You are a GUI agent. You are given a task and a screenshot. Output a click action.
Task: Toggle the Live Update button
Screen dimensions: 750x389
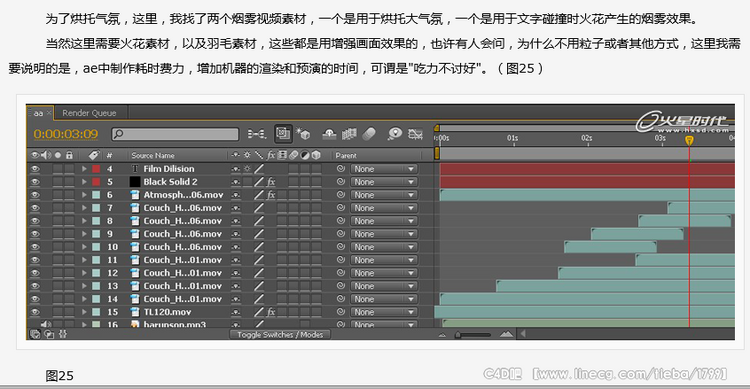(x=283, y=134)
